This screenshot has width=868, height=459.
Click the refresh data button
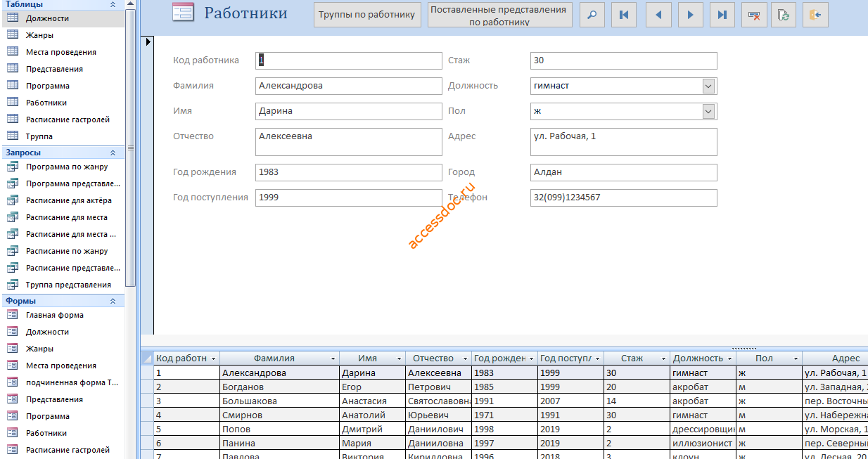coord(784,15)
